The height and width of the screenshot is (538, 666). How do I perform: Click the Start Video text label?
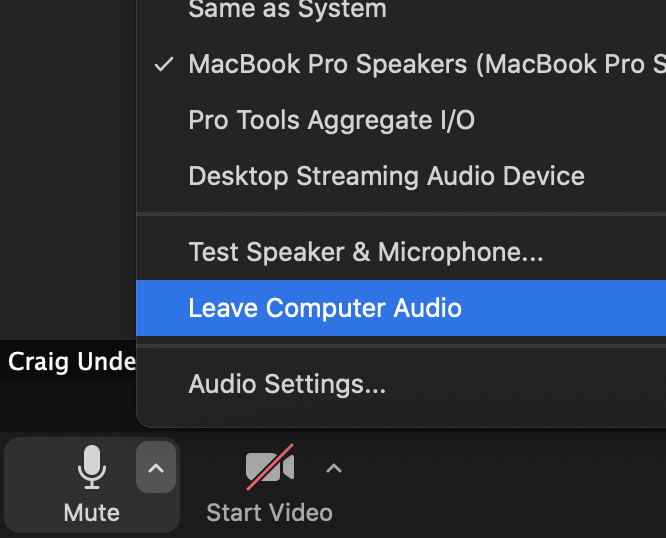(270, 512)
